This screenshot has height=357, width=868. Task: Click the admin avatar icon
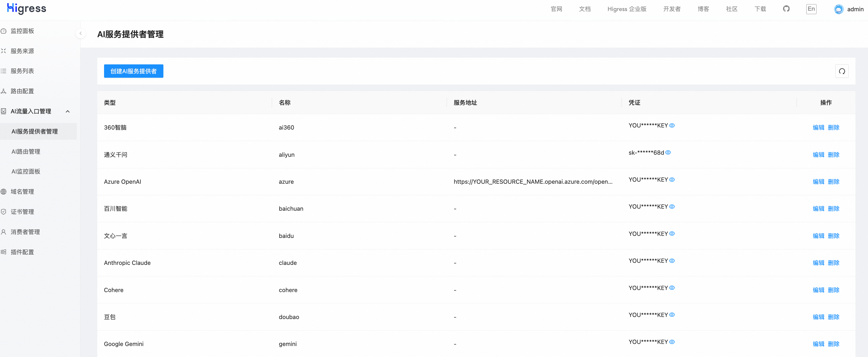pos(838,9)
